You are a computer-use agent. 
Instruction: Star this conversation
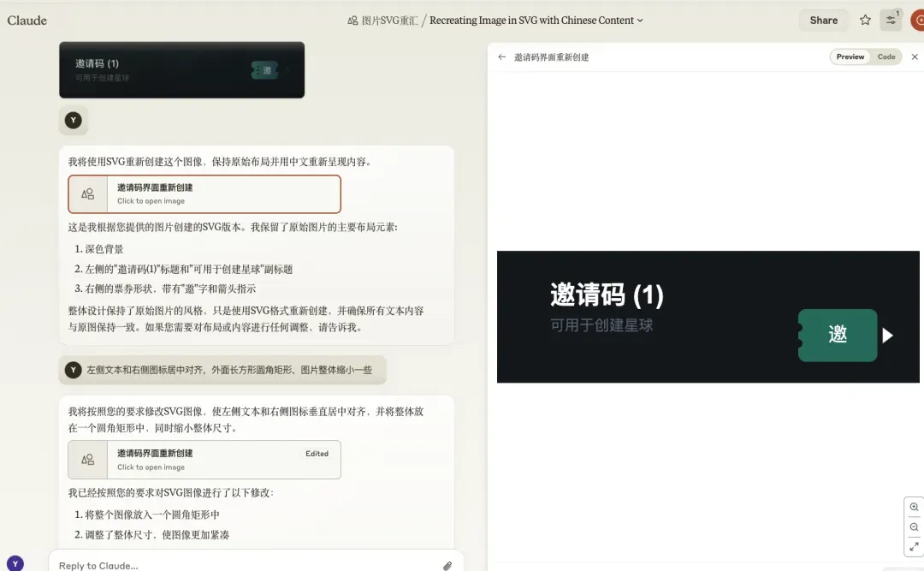[864, 20]
